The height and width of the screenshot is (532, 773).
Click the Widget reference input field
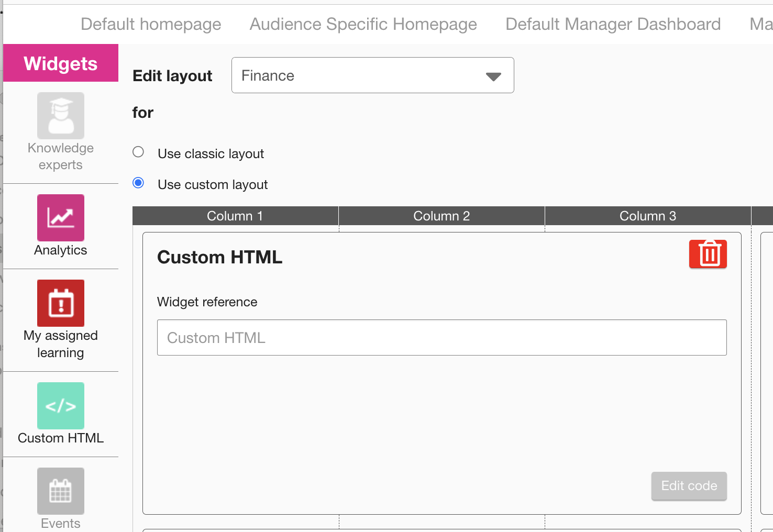tap(441, 338)
